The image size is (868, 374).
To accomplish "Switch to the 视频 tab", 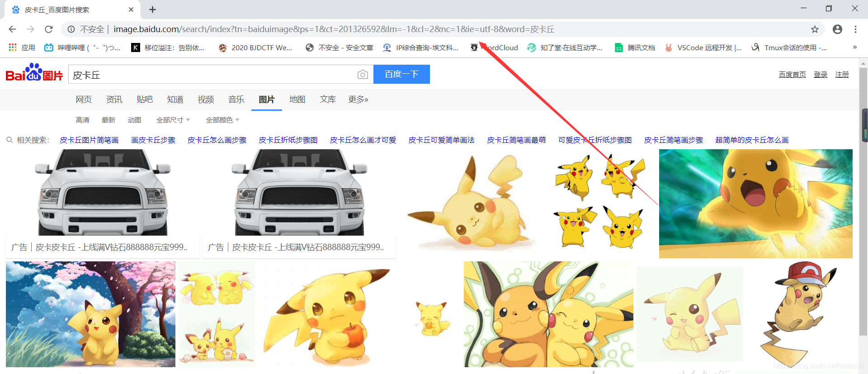I will click(x=206, y=99).
